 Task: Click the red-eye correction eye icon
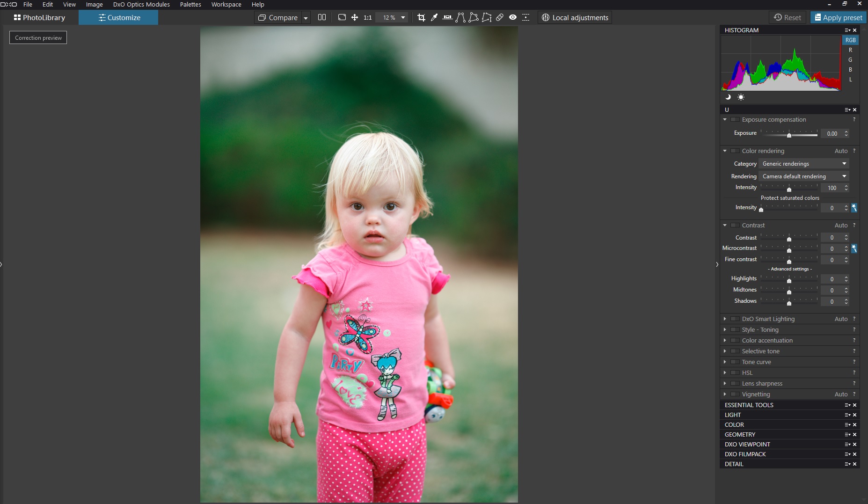513,17
